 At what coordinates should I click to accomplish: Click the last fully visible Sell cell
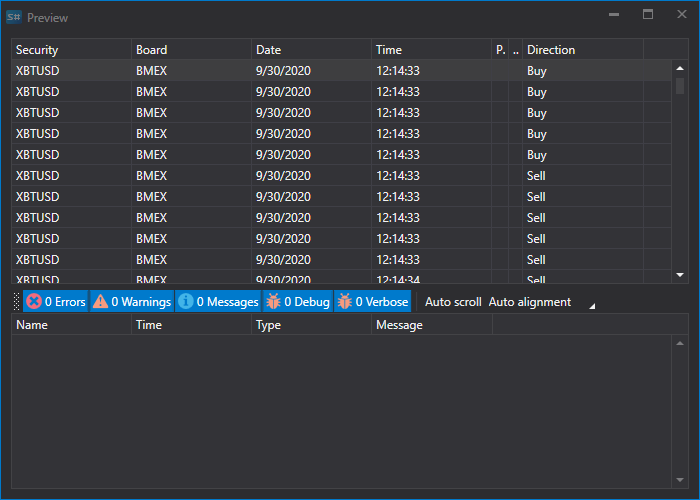pos(583,260)
